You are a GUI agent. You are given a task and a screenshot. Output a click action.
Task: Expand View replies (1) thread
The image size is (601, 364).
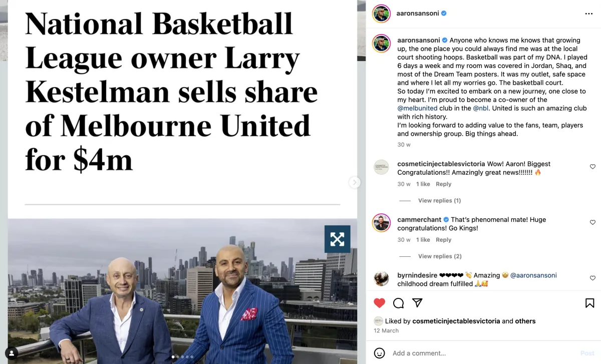439,201
